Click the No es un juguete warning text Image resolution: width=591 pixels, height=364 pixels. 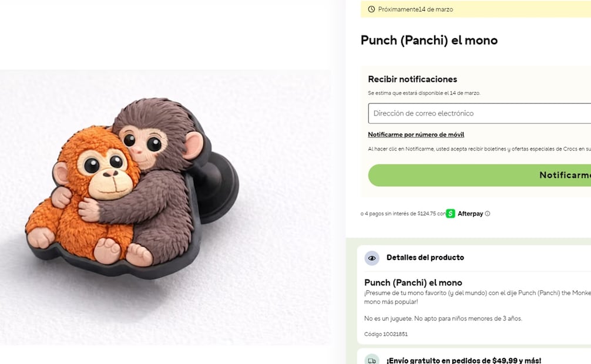(x=443, y=319)
